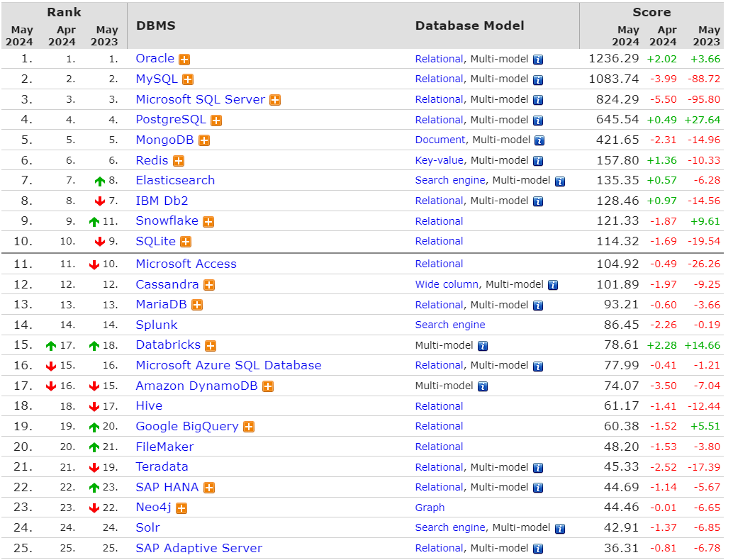Click the info icon in the MySQL row
This screenshot has height=560, width=733.
(538, 80)
